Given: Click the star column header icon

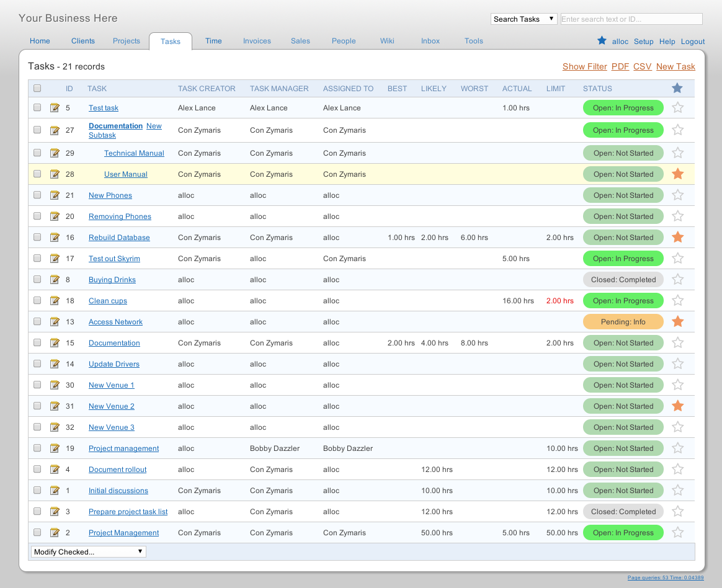Looking at the screenshot, I should click(677, 88).
